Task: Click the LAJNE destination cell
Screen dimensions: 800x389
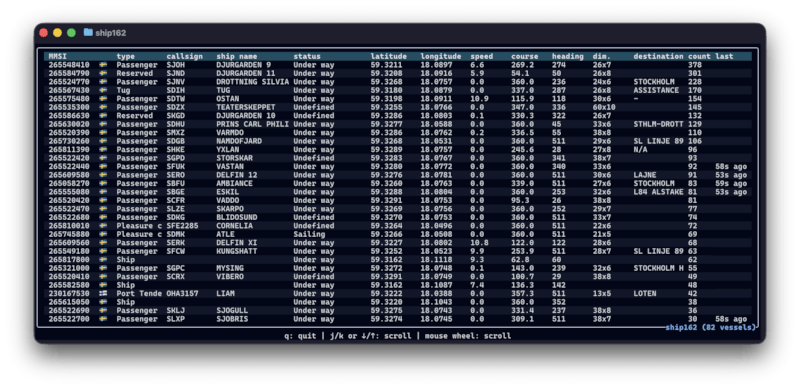Action: [x=644, y=175]
